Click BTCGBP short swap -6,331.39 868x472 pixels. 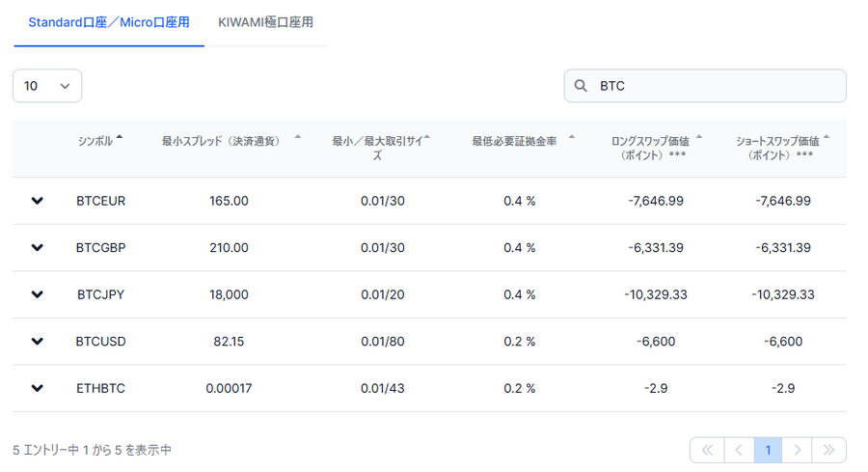(783, 248)
